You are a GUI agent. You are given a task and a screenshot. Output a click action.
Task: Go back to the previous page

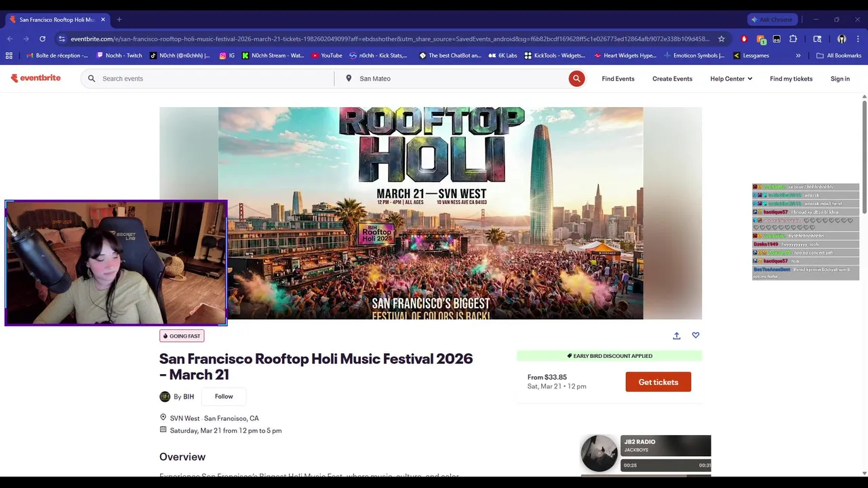11,39
